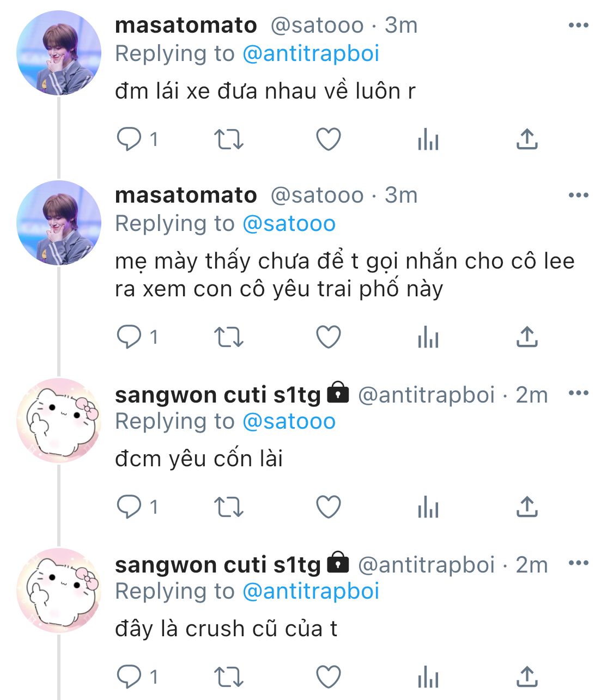Share the tweet "đm lái xe đưa nhau về luôn r"

(x=527, y=139)
